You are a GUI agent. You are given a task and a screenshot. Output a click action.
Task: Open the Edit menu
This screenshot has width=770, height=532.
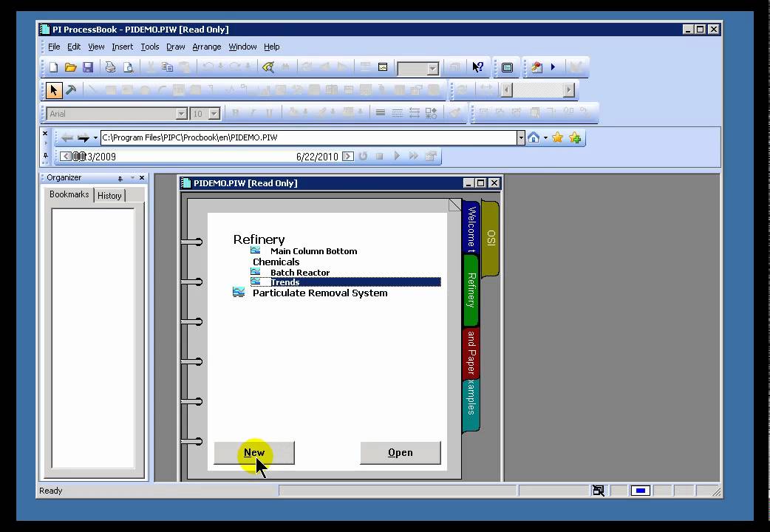point(74,47)
